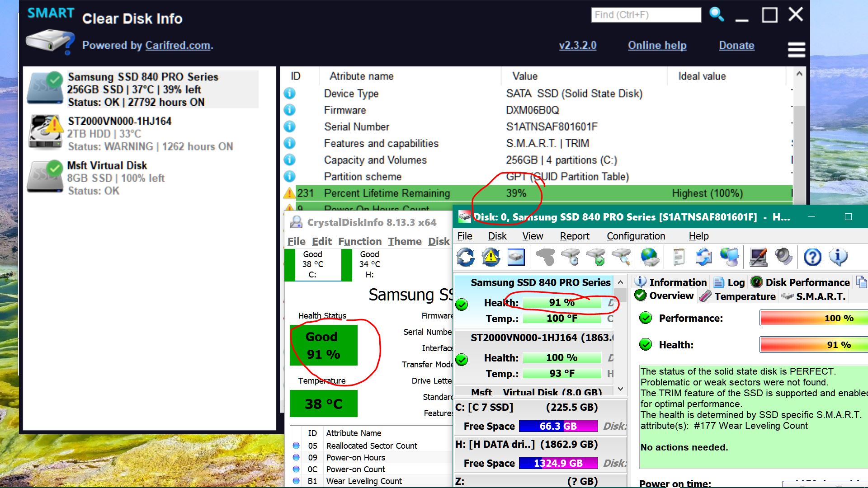This screenshot has height=488, width=868.
Task: Click the info icon beside Features and capabilities
Action: (289, 143)
